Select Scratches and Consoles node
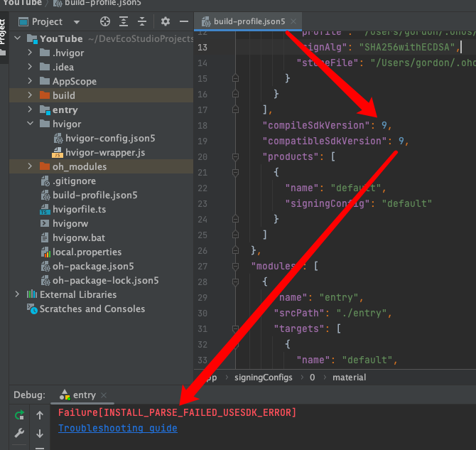 pyautogui.click(x=92, y=309)
